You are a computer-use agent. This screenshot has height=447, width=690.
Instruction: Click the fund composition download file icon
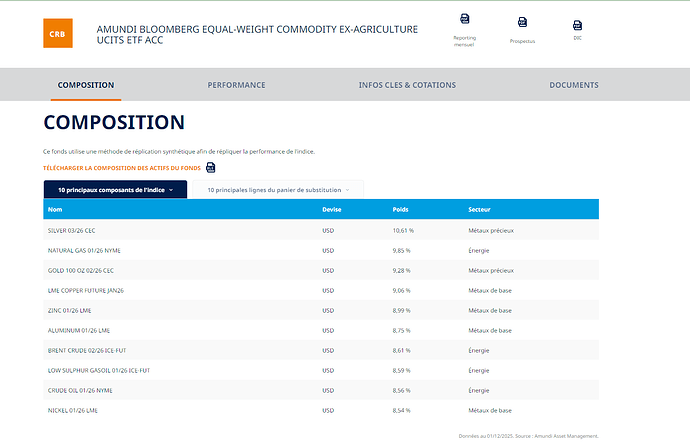point(211,168)
